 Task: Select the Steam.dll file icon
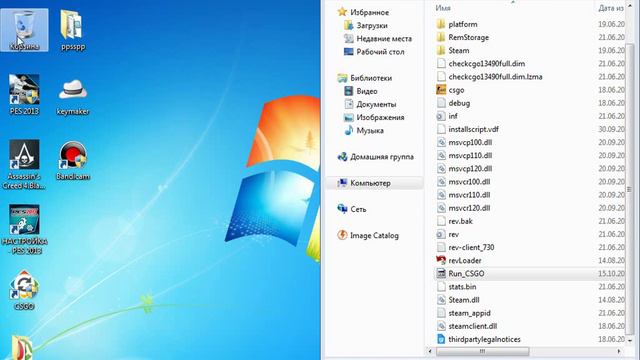coord(441,300)
